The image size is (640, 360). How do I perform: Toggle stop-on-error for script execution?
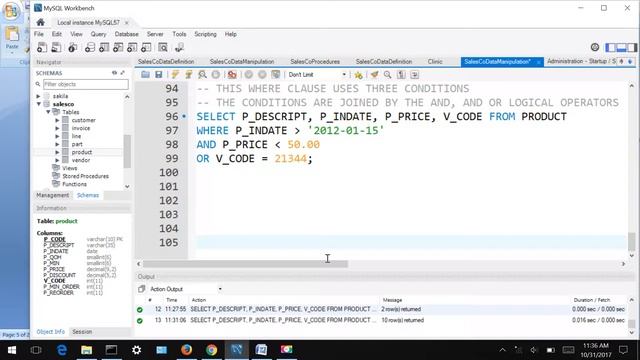point(232,75)
